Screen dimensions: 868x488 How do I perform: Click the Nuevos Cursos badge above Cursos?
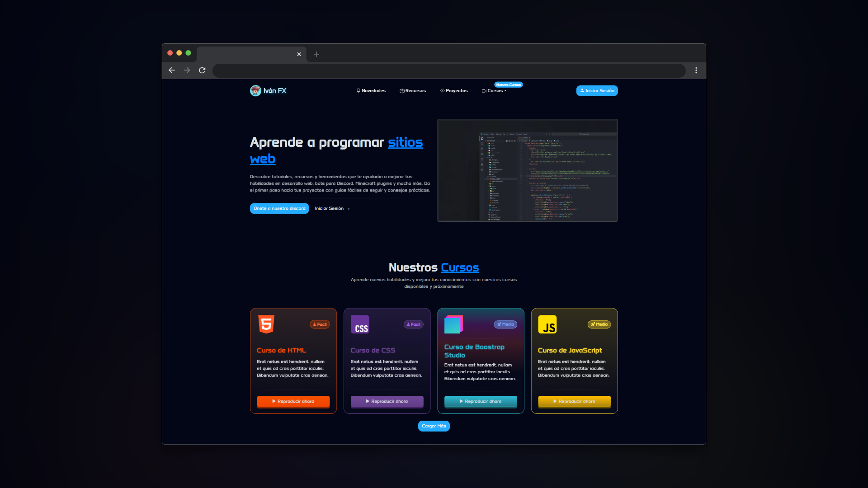coord(509,84)
